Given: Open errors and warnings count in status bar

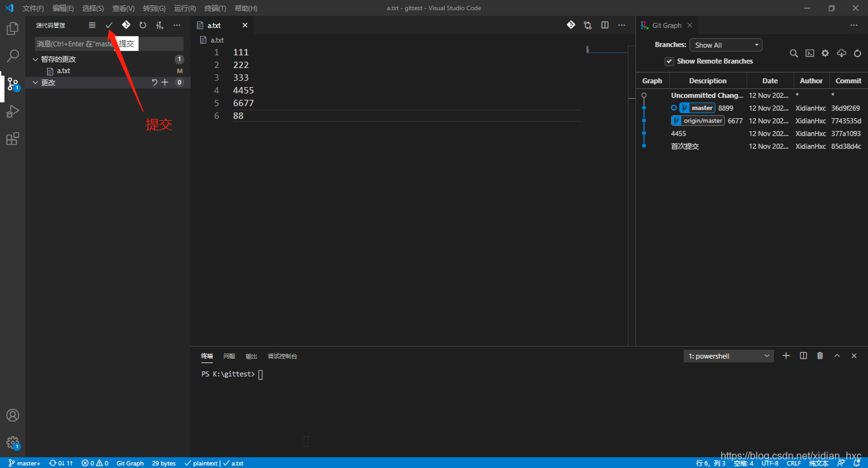Looking at the screenshot, I should tap(95, 463).
